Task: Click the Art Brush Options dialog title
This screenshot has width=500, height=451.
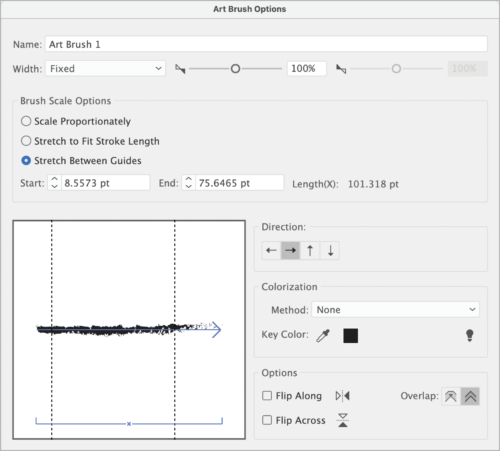Action: coord(250,9)
